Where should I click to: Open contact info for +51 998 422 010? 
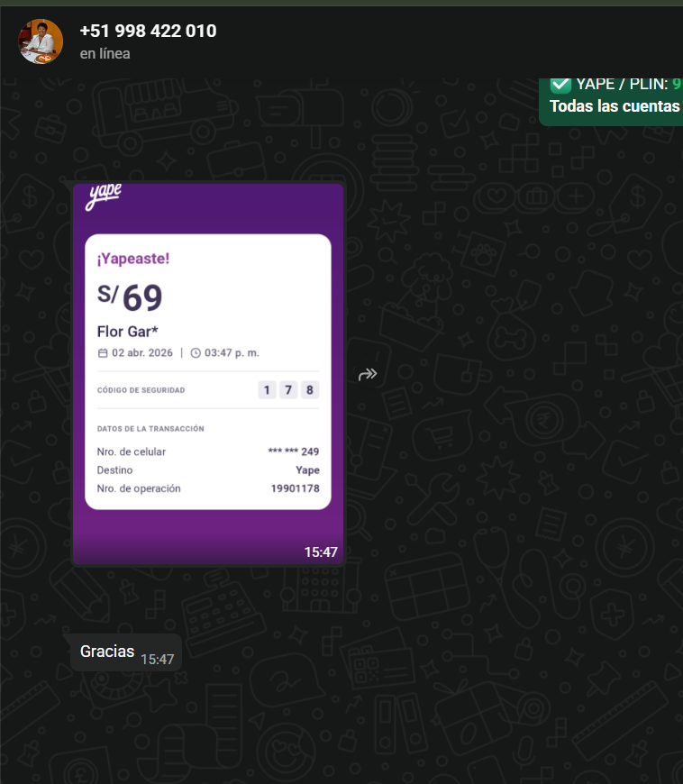pos(148,31)
